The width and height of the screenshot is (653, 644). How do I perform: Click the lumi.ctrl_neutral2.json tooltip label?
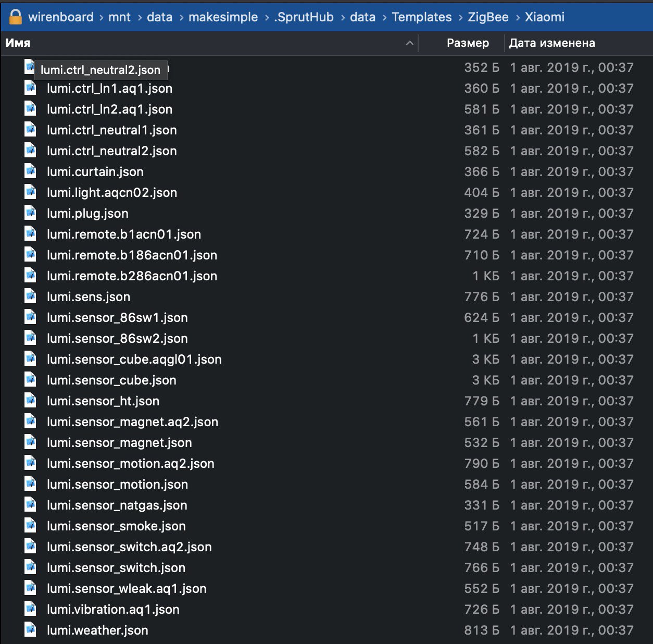coord(101,70)
